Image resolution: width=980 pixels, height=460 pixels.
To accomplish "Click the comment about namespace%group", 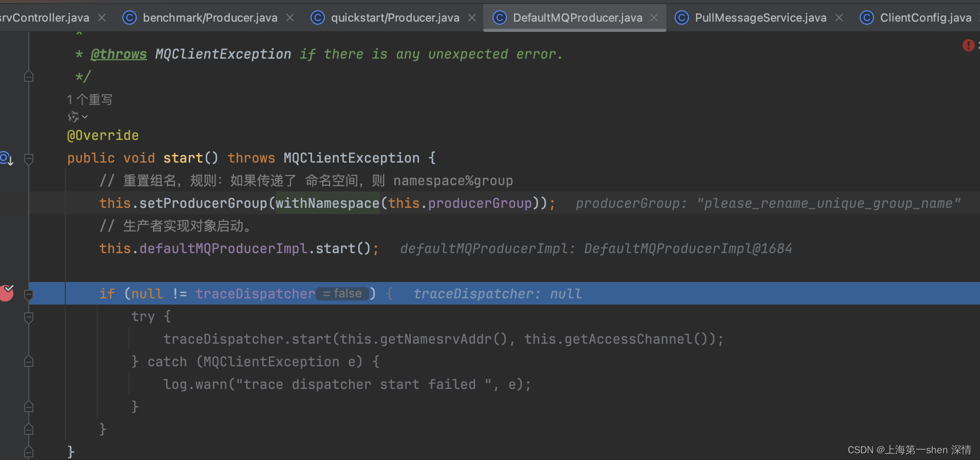I will [x=306, y=181].
